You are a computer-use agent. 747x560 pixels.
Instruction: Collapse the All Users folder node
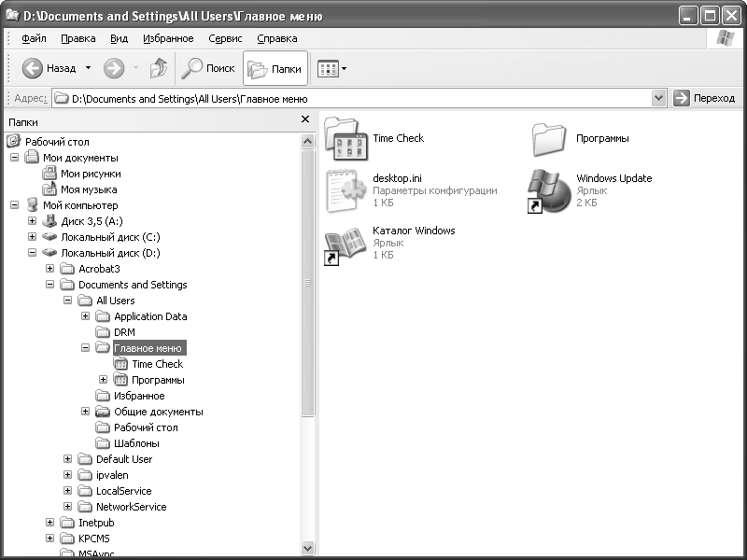67,300
